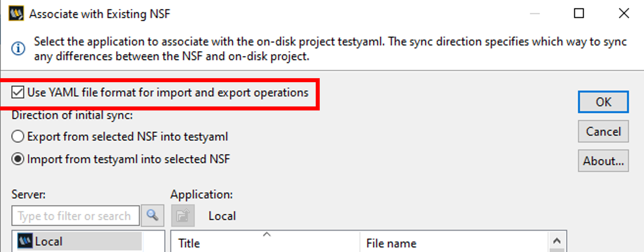
Task: Sort applications by the File name column header
Action: pyautogui.click(x=391, y=243)
